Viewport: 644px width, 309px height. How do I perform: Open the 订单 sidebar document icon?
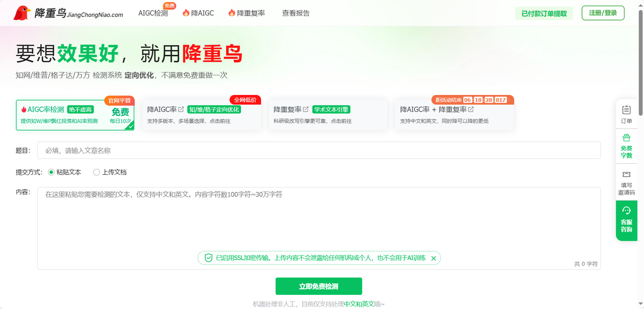tap(626, 110)
